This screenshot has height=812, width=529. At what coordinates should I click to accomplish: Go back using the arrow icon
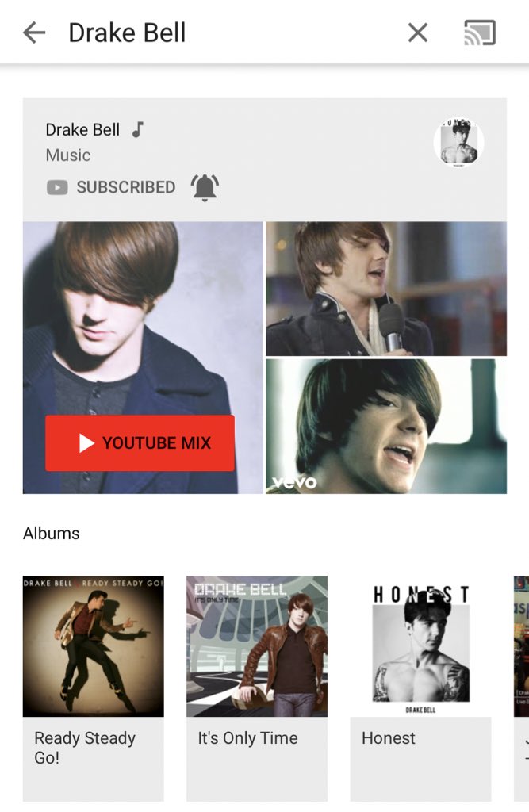[x=34, y=33]
